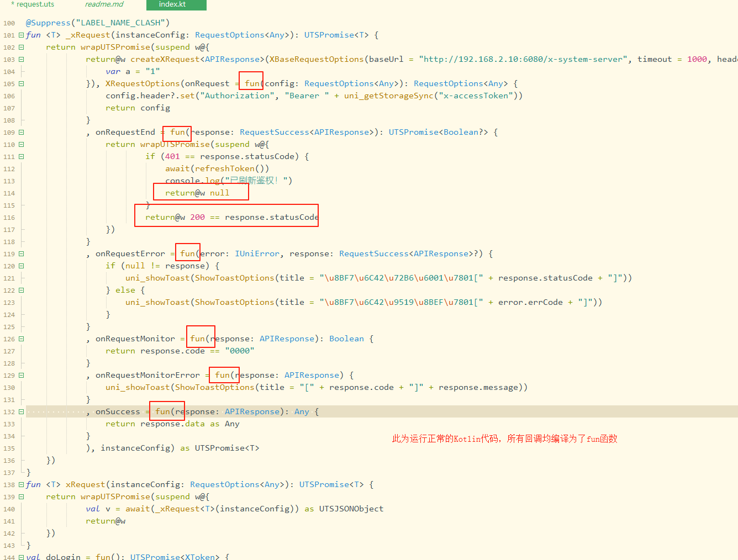Collapse the onRequestMonitorError block at line 129
738x560 pixels.
21,375
